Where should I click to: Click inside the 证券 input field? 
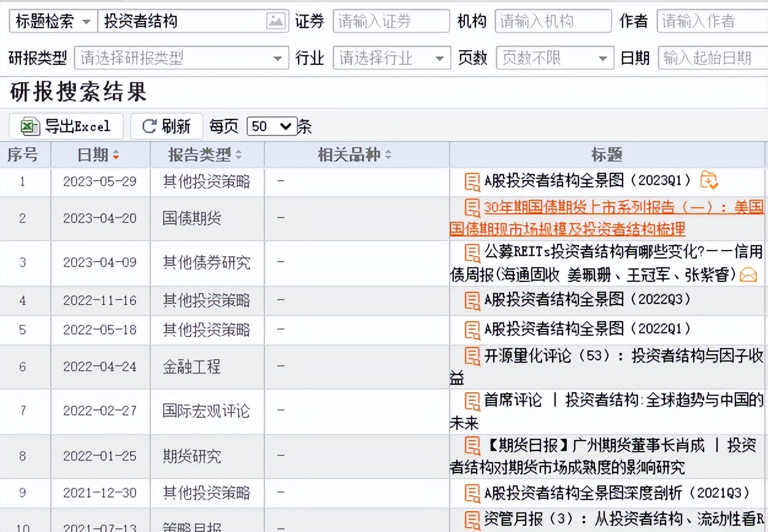click(x=390, y=21)
